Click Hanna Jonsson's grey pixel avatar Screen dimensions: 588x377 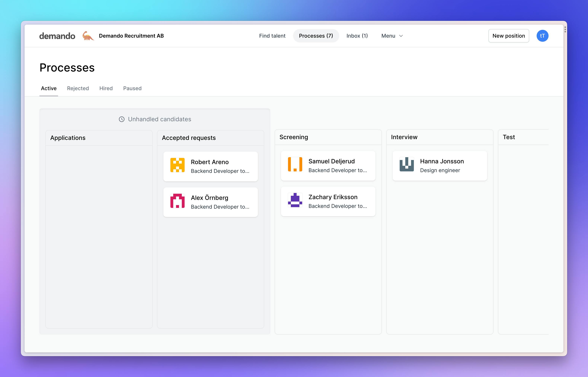[x=407, y=164]
